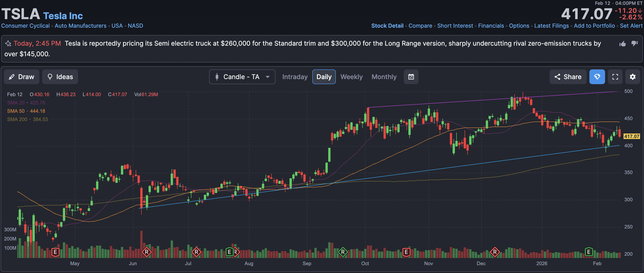Open the Latest Filings link

pyautogui.click(x=551, y=26)
